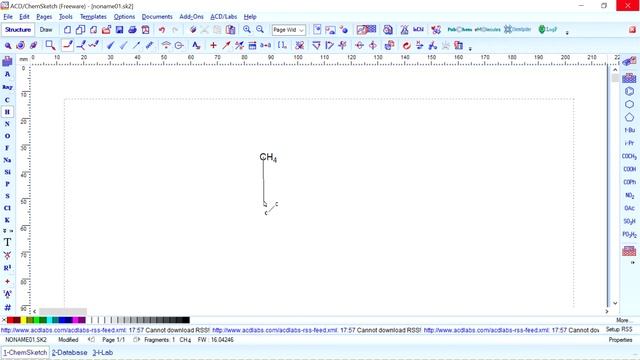640x360 pixels.
Task: Export to PDF icon
Action: point(145,30)
